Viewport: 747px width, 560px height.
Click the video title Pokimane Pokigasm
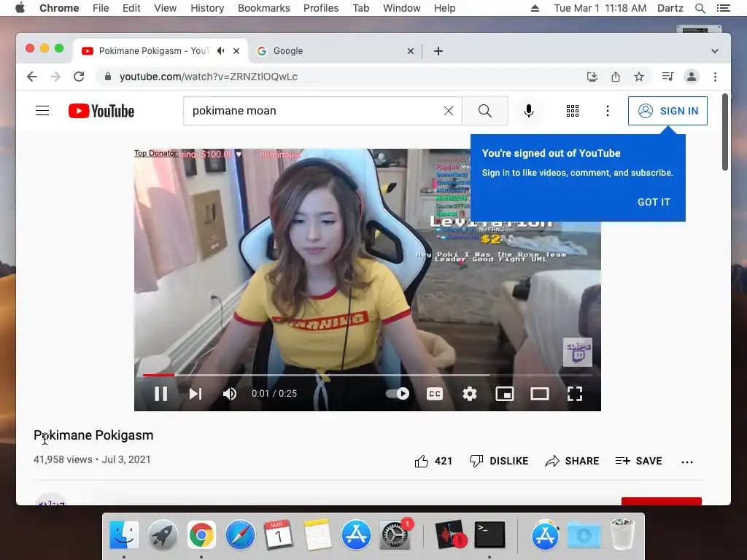point(93,435)
